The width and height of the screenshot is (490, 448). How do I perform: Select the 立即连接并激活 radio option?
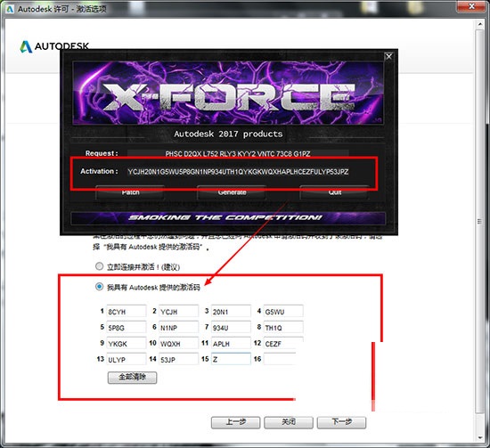pyautogui.click(x=99, y=266)
